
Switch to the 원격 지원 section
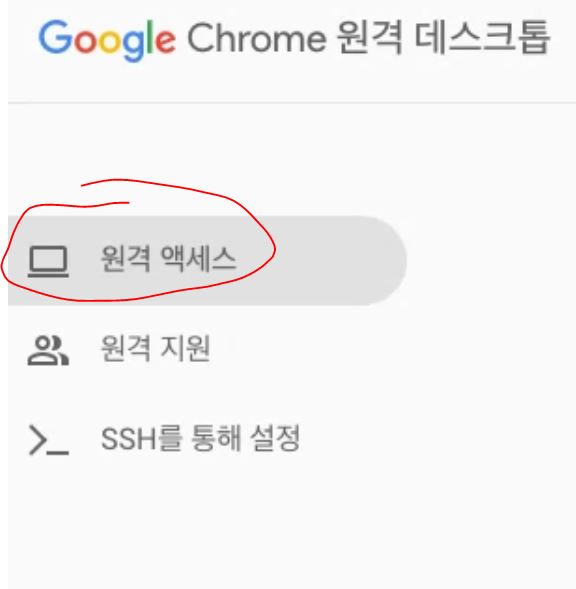coord(155,349)
